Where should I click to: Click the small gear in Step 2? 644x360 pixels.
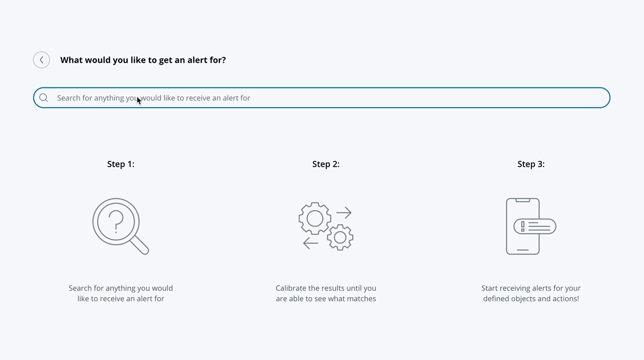click(340, 237)
